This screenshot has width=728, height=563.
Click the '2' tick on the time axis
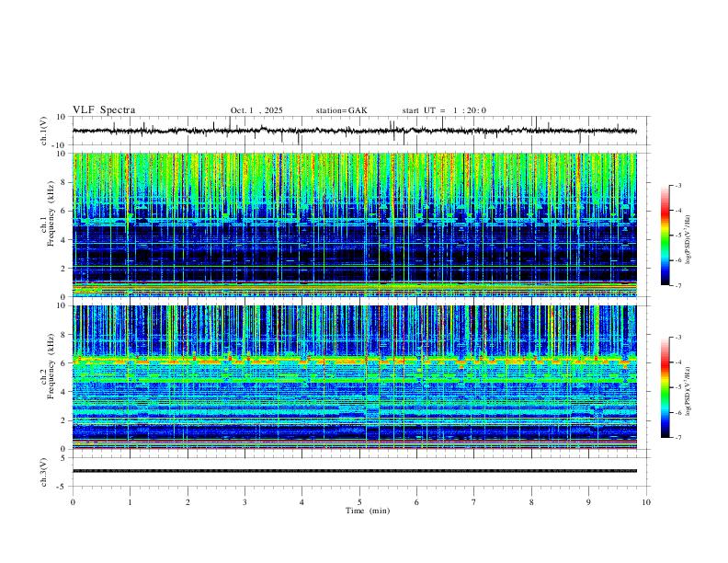[x=188, y=502]
